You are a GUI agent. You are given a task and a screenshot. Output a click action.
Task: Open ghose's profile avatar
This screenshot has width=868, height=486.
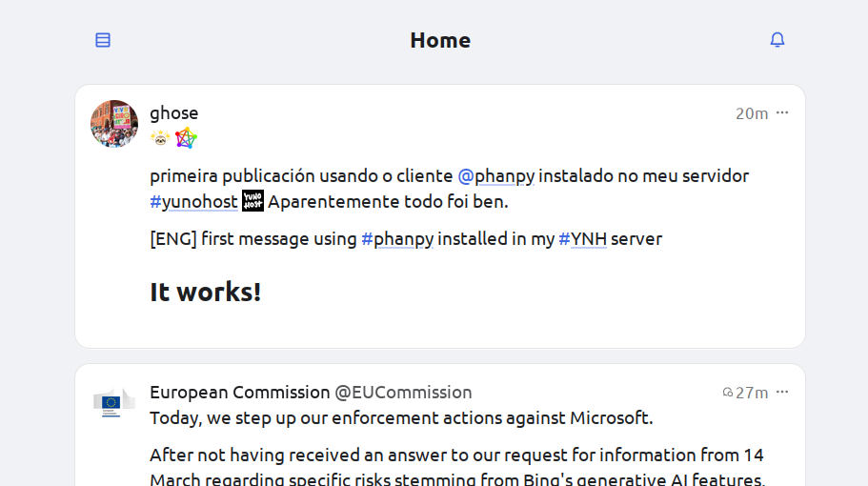click(x=114, y=124)
